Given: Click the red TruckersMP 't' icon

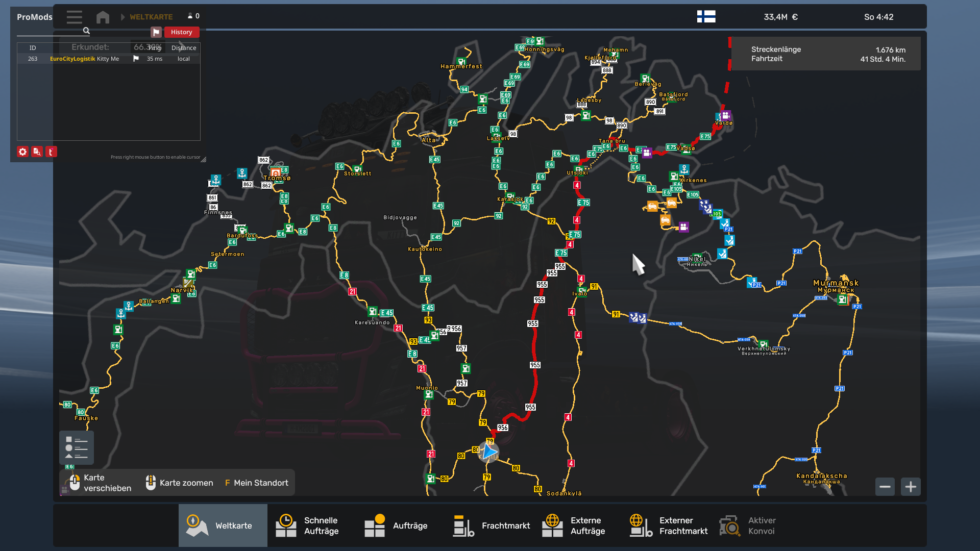Looking at the screenshot, I should pos(51,152).
